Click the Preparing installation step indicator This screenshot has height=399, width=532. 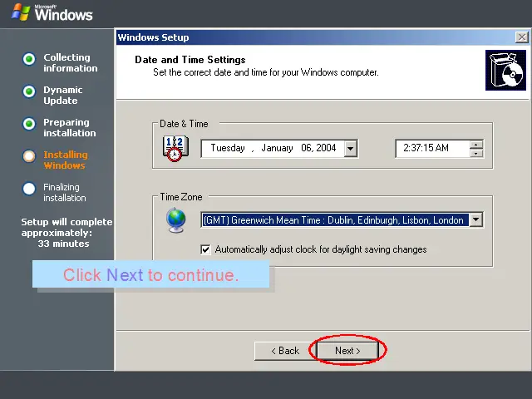tap(29, 124)
